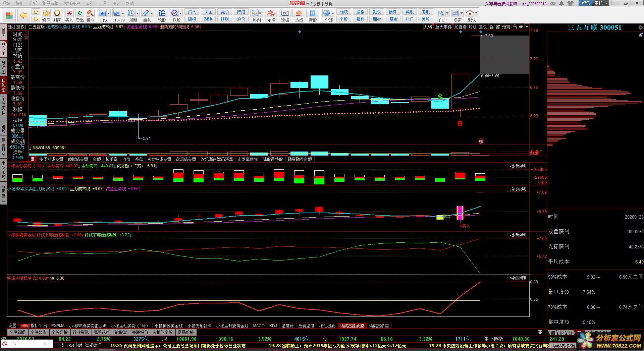
Task: Expand the 画线 dropdown arrow
Action: point(152,13)
